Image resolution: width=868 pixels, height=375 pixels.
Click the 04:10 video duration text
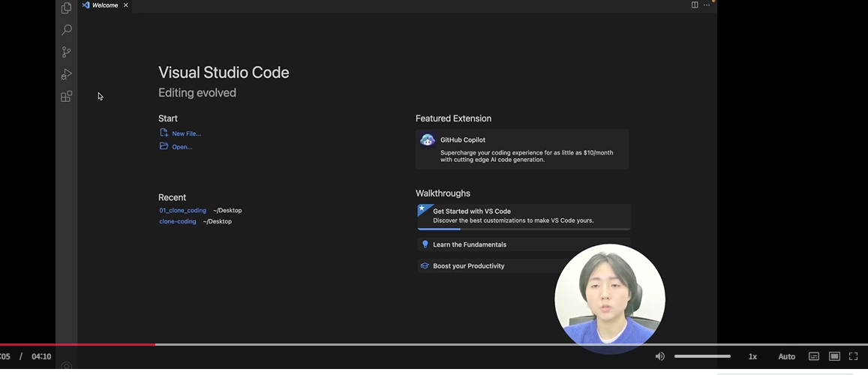41,356
